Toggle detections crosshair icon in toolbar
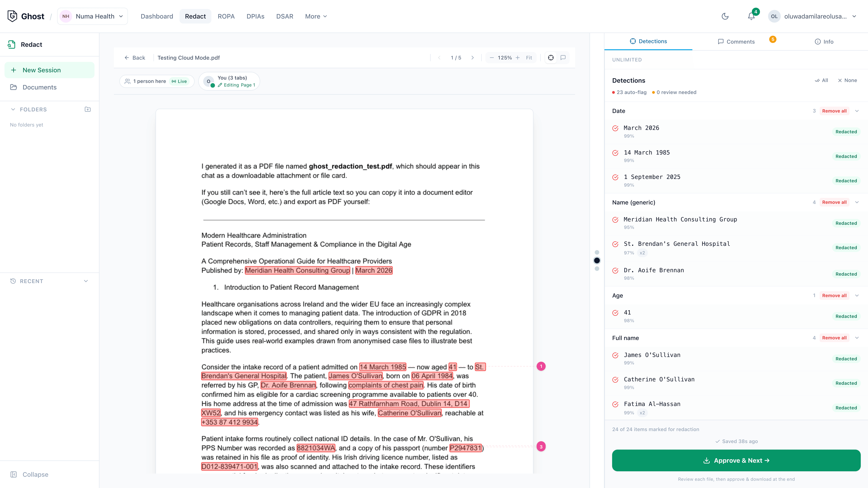This screenshot has height=488, width=868. (x=551, y=58)
